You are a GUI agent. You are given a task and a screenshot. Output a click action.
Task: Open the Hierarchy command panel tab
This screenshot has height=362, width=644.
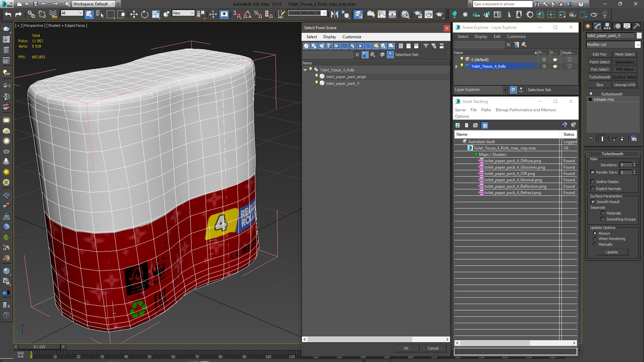click(607, 26)
